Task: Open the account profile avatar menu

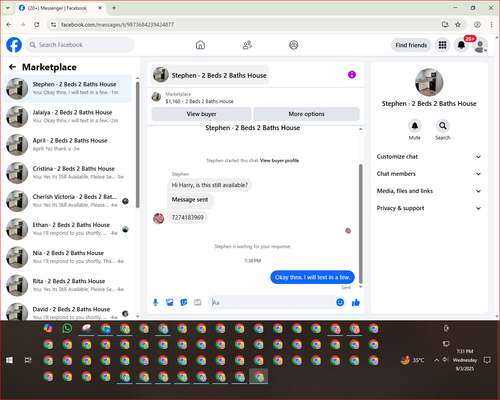Action: point(480,45)
